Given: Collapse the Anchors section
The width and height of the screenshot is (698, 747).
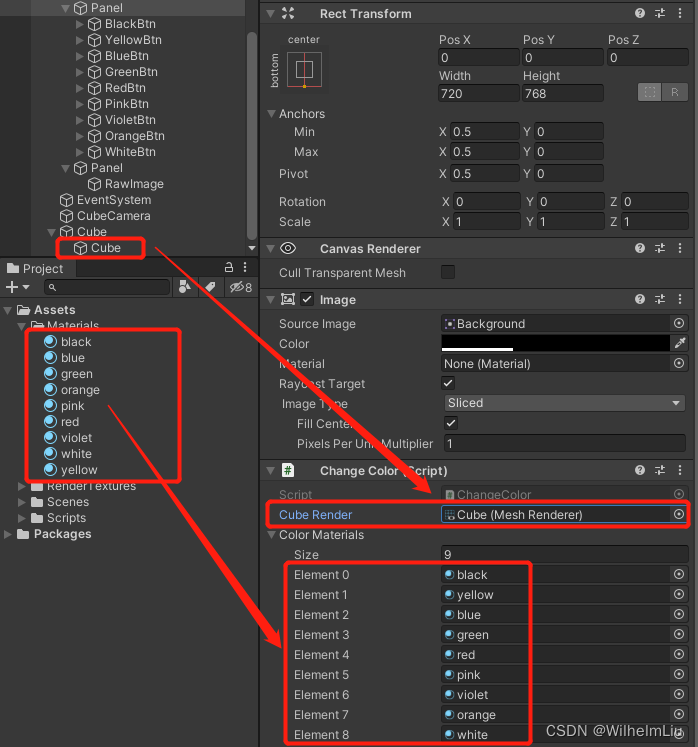Looking at the screenshot, I should click(272, 113).
